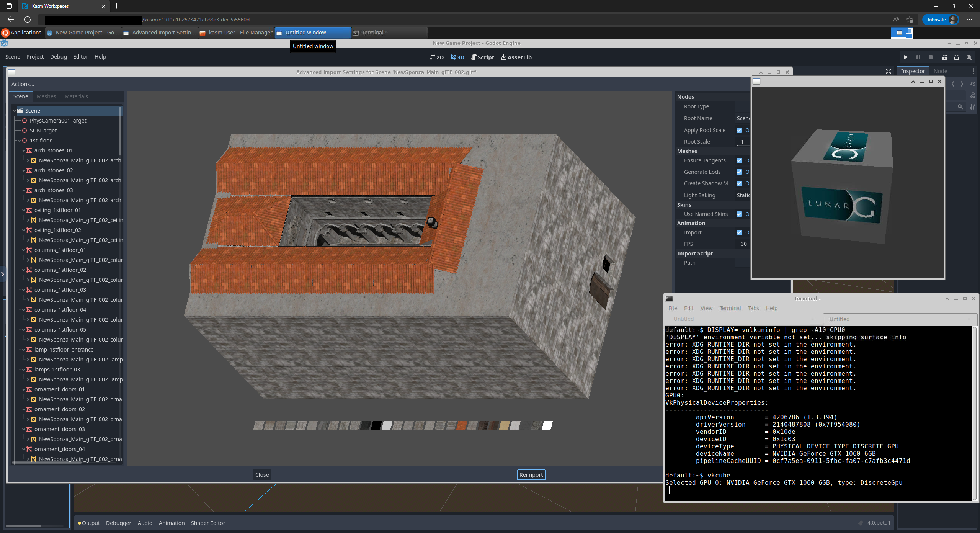Screen dimensions: 980x533
Task: Select the Run Current Scene clapperboard icon
Action: (944, 57)
